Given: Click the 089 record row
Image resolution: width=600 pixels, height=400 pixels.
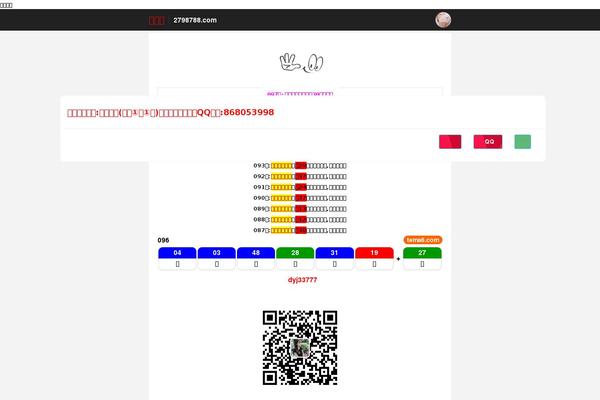Looking at the screenshot, I should [x=300, y=209].
